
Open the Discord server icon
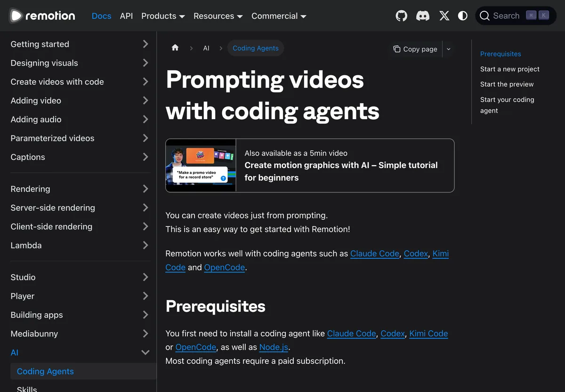click(x=423, y=16)
